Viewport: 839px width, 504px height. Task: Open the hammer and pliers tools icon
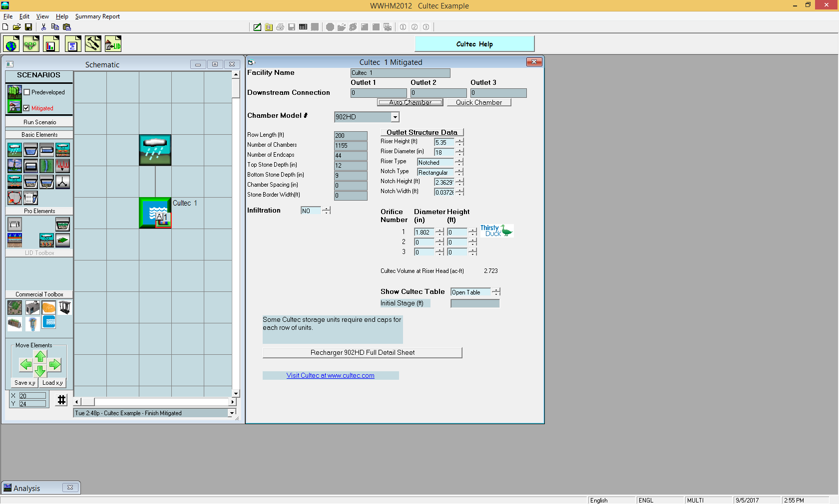(x=93, y=44)
